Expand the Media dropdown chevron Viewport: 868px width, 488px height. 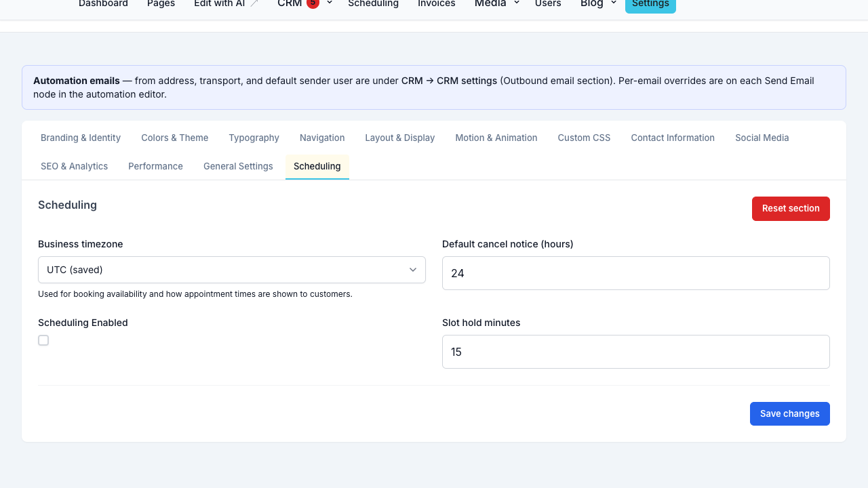[517, 3]
